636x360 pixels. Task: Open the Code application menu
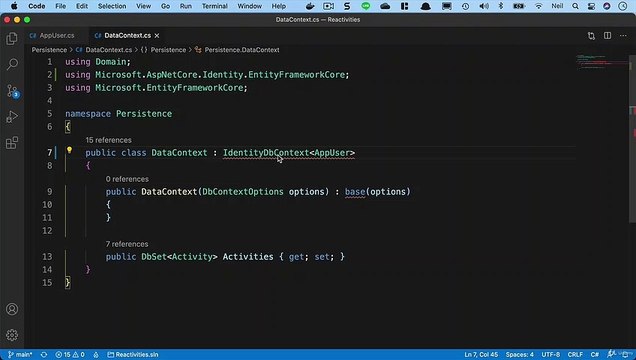point(37,6)
